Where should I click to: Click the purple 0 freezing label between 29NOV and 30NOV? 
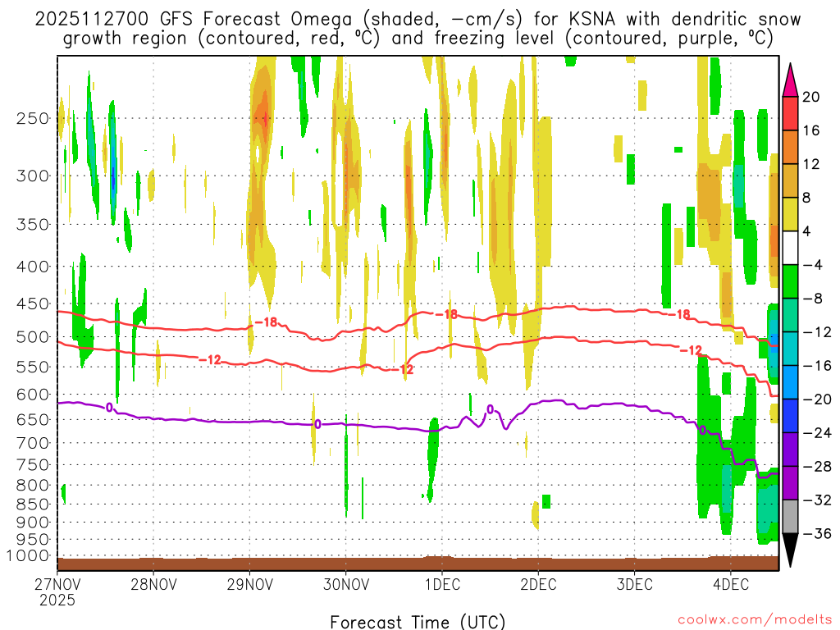click(317, 424)
